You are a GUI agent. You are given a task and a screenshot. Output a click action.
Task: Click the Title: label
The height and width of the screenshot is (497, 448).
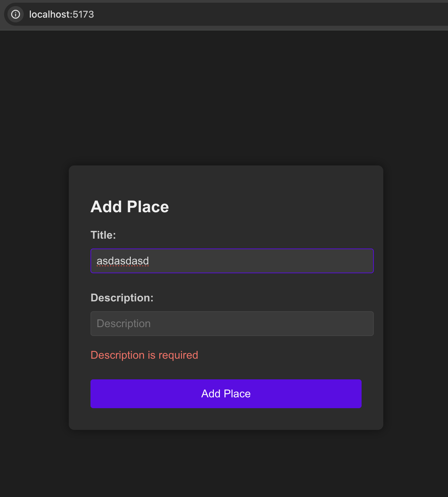[103, 235]
